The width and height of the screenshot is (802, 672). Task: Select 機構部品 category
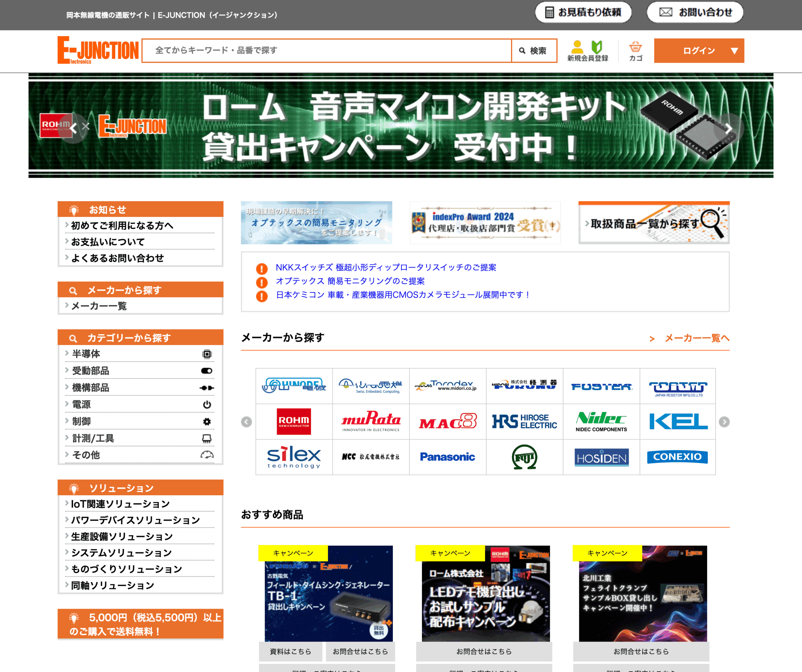pyautogui.click(x=140, y=387)
